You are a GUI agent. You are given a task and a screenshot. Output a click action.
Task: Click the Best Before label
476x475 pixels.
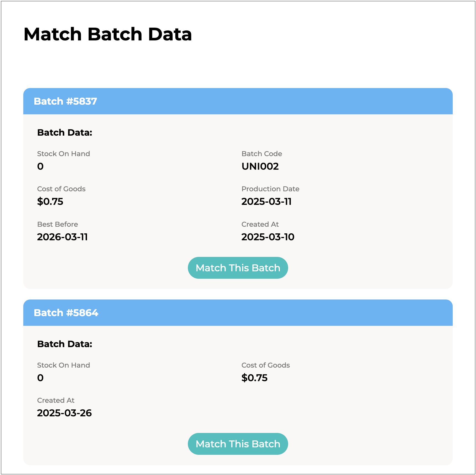[x=57, y=224]
